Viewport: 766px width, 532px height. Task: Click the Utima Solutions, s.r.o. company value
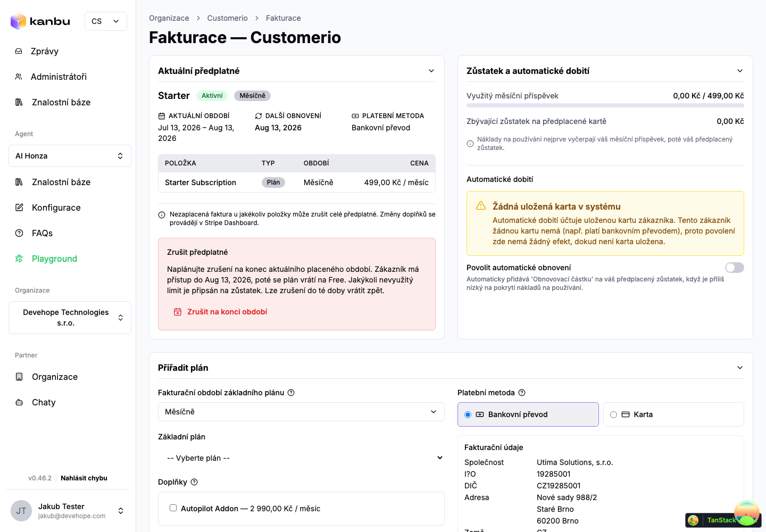click(575, 462)
